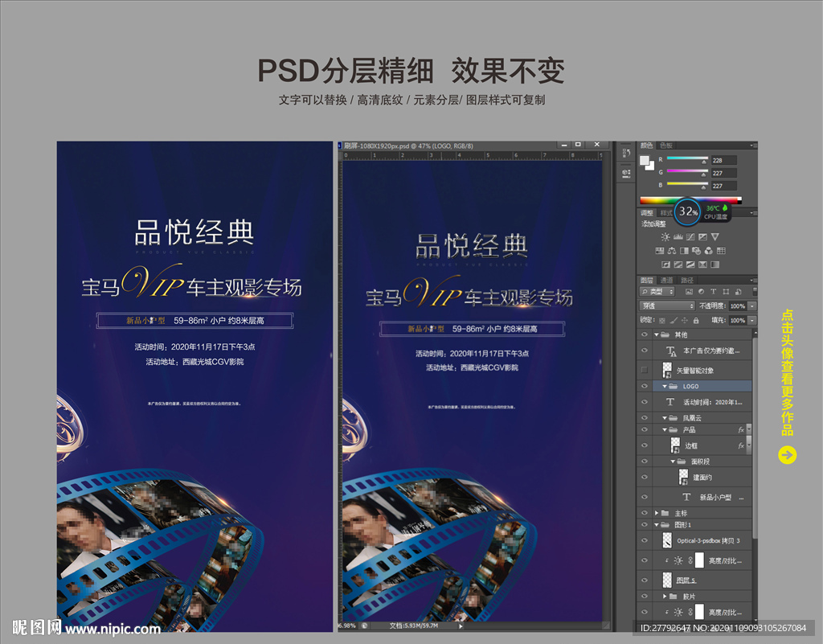Add a Brightness/Contrast adjustment
The image size is (823, 644).
click(665, 237)
